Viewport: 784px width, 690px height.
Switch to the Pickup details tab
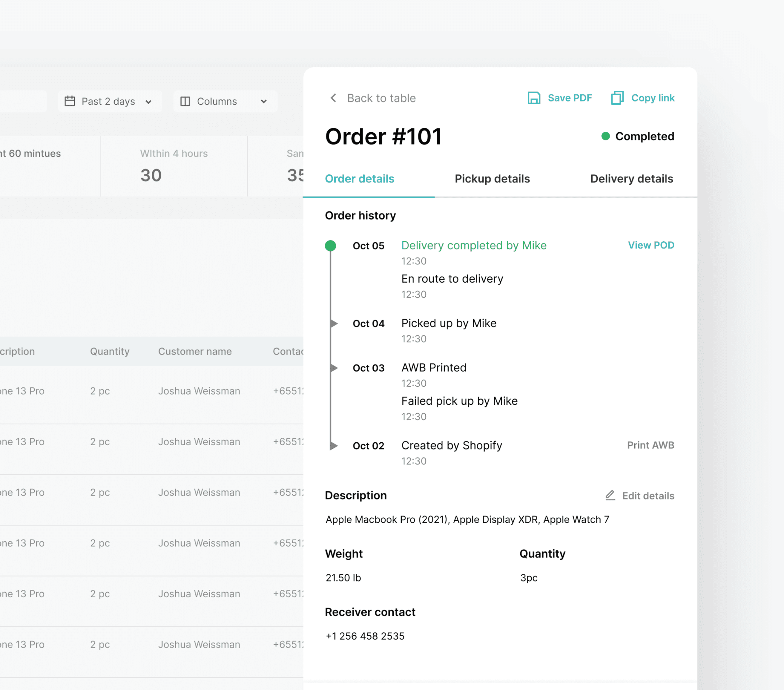[492, 179]
